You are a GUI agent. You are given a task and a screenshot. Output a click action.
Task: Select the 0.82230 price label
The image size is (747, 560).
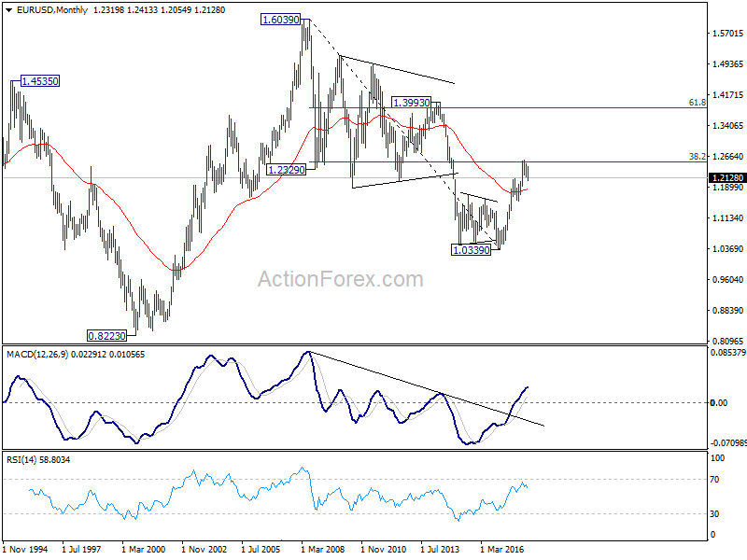coord(106,336)
